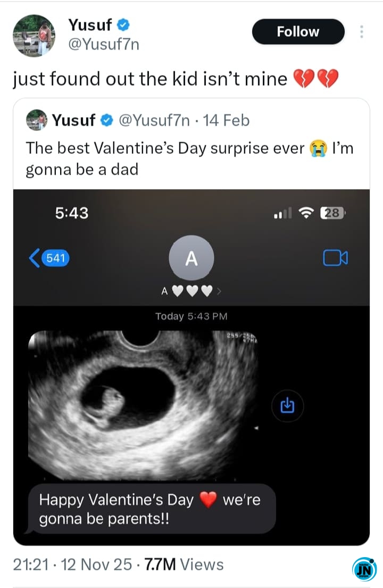The width and height of the screenshot is (383, 588).
Task: Tap the "Happy Valentine's Day" message bubble
Action: click(150, 509)
